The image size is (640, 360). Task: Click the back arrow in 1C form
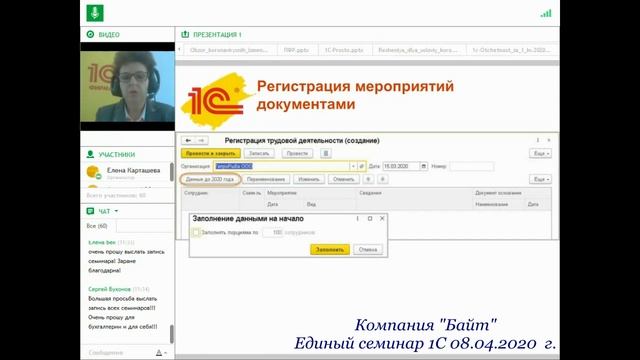(x=188, y=140)
